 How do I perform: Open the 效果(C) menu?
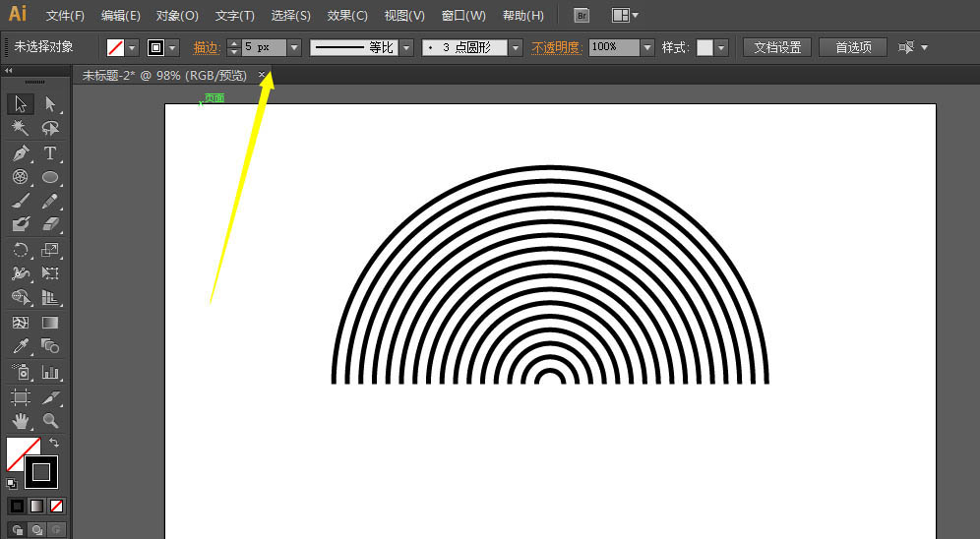tap(347, 16)
